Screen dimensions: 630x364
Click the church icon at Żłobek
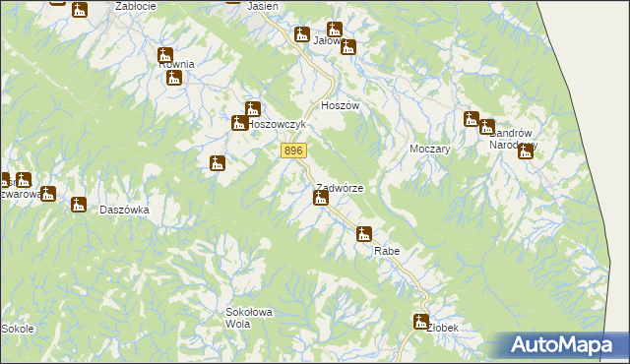coord(421,322)
